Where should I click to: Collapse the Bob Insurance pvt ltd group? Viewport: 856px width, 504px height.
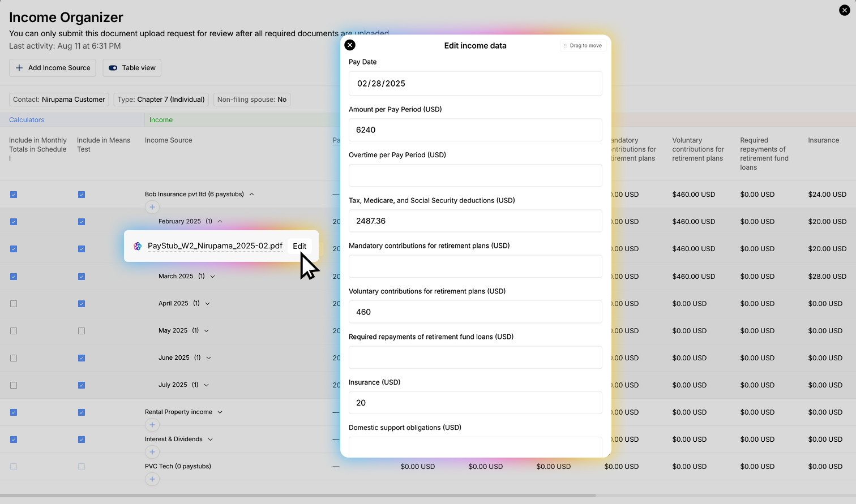pyautogui.click(x=252, y=195)
